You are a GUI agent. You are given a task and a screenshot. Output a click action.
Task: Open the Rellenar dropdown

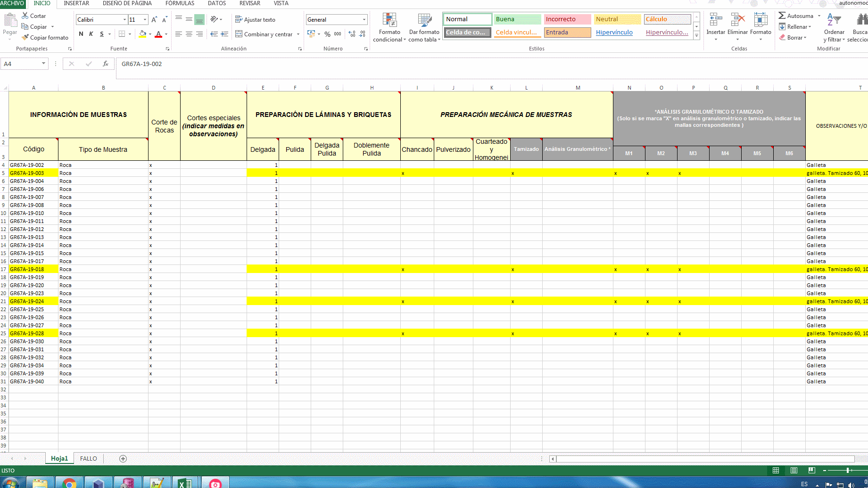coord(795,27)
